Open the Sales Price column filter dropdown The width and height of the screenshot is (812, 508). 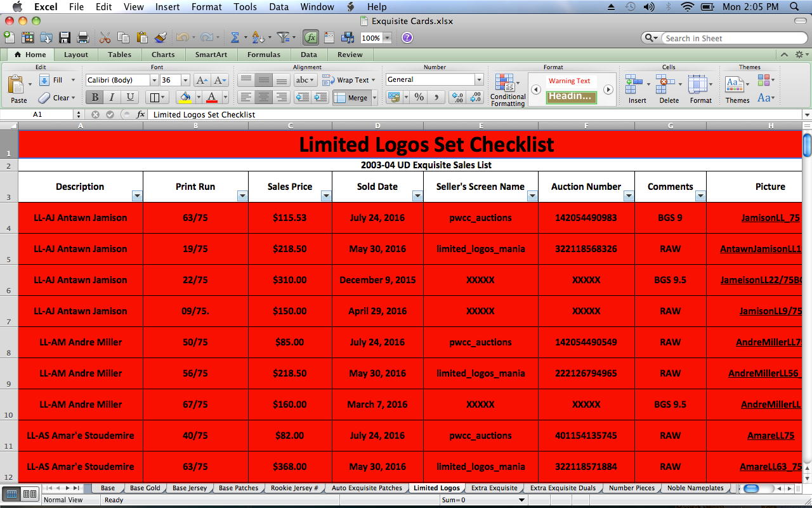pos(325,196)
